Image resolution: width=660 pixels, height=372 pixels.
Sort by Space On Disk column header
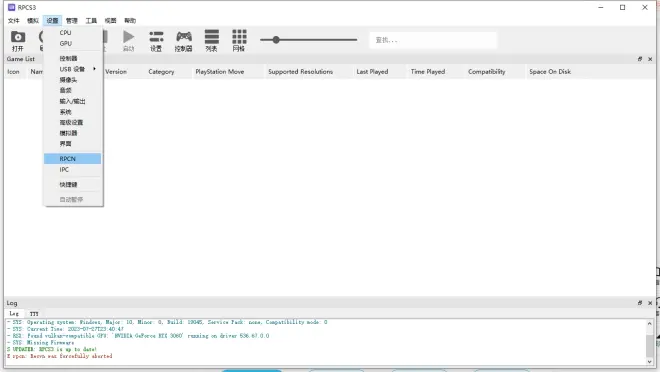(550, 72)
